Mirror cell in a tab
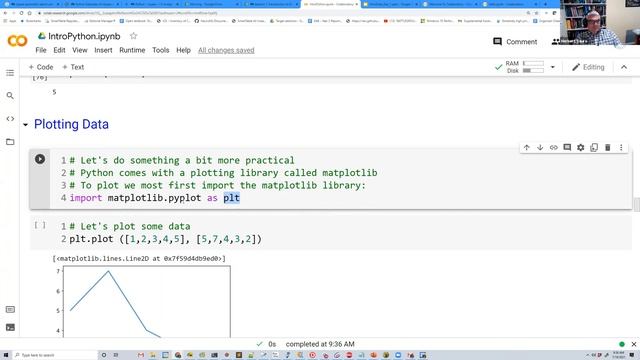640x360 pixels. pos(594,147)
